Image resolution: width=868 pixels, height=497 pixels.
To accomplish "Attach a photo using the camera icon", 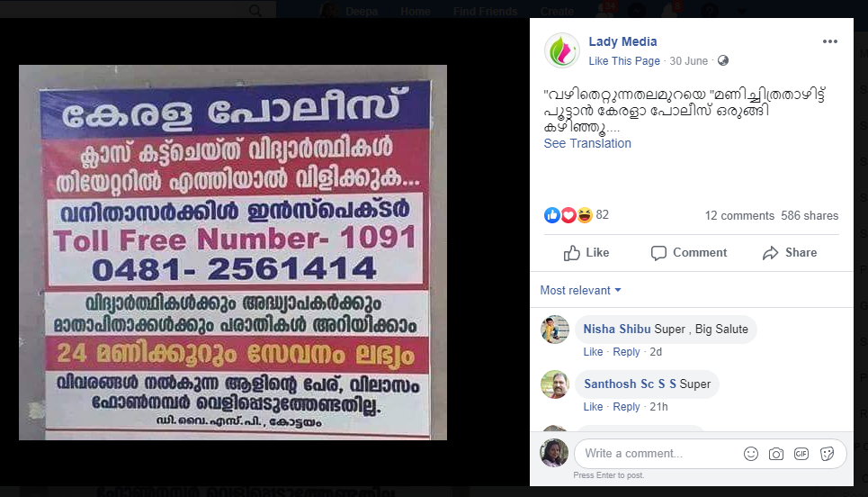I will 776,454.
